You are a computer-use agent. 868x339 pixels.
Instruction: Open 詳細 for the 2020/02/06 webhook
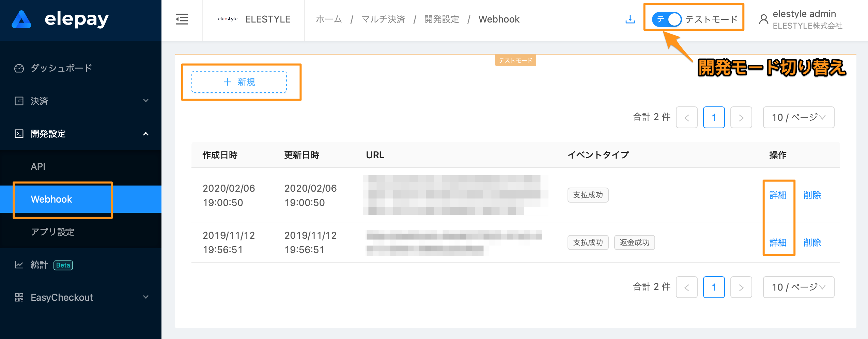click(778, 195)
